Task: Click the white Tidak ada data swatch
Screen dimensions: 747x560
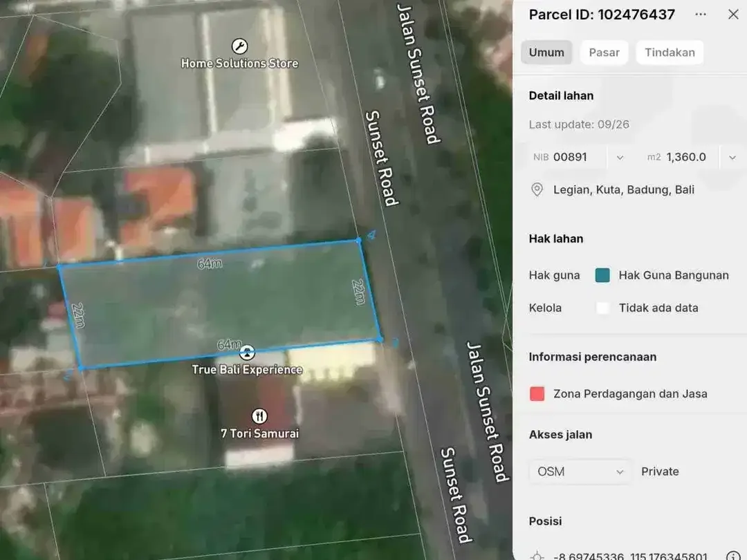Action: [602, 308]
